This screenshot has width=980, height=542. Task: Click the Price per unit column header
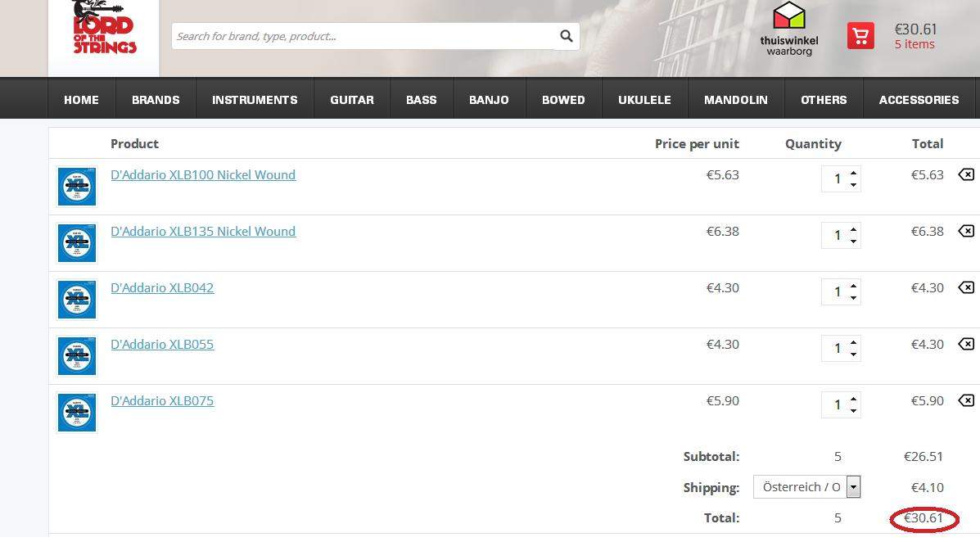click(697, 144)
